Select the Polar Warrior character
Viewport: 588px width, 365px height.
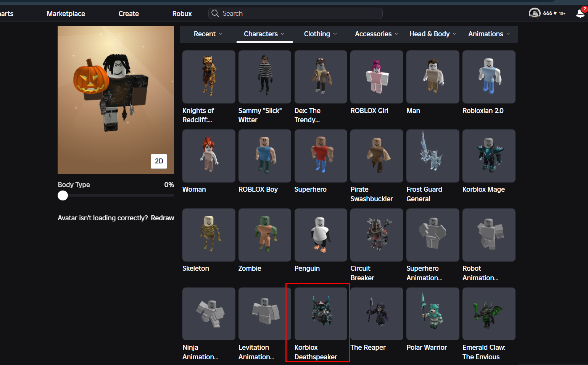pyautogui.click(x=433, y=314)
